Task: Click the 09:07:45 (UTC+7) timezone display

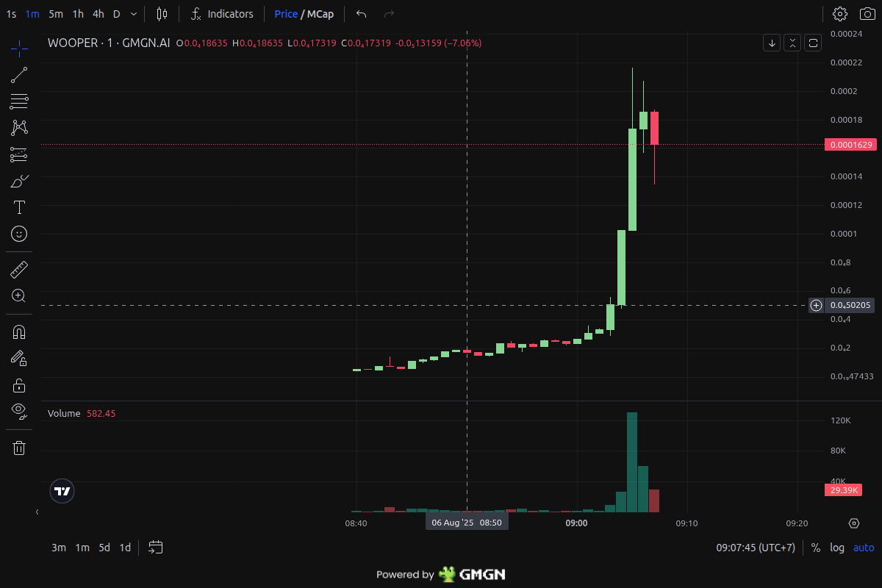Action: click(755, 548)
